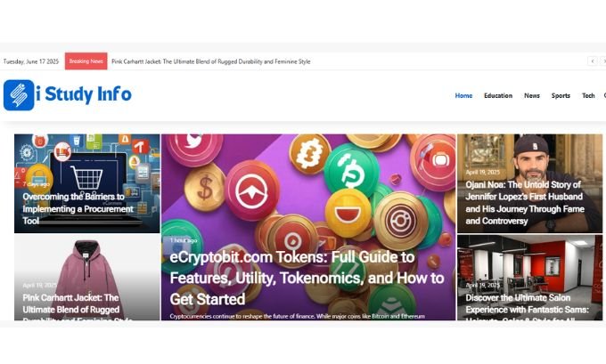Click the cryptocurrencies excerpt text

(297, 316)
